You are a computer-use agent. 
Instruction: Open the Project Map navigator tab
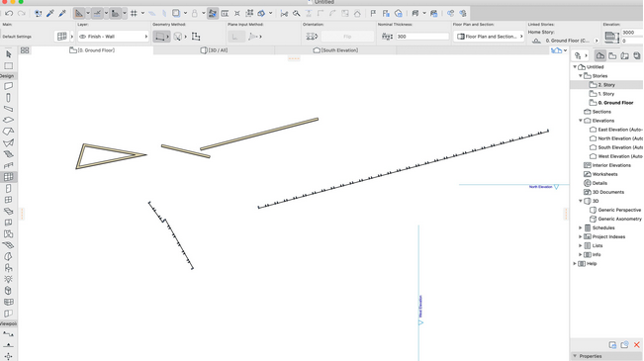pyautogui.click(x=600, y=55)
